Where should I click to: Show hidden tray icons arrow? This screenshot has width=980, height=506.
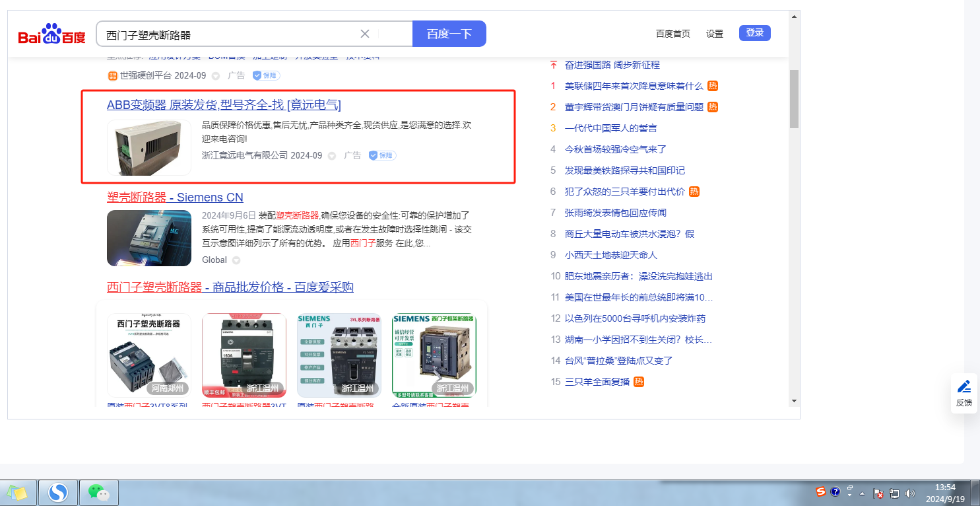pyautogui.click(x=862, y=493)
